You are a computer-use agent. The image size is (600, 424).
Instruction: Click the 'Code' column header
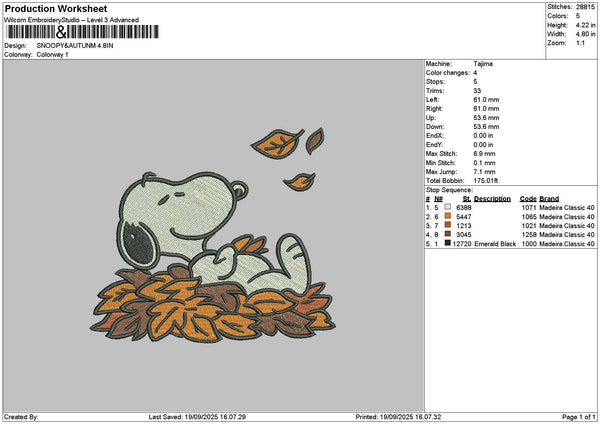click(528, 199)
